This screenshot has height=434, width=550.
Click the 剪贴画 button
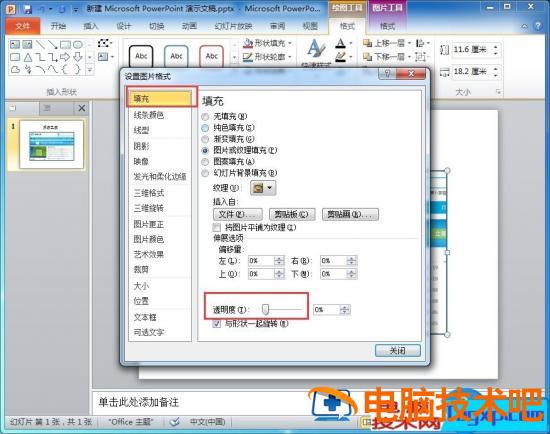[350, 214]
